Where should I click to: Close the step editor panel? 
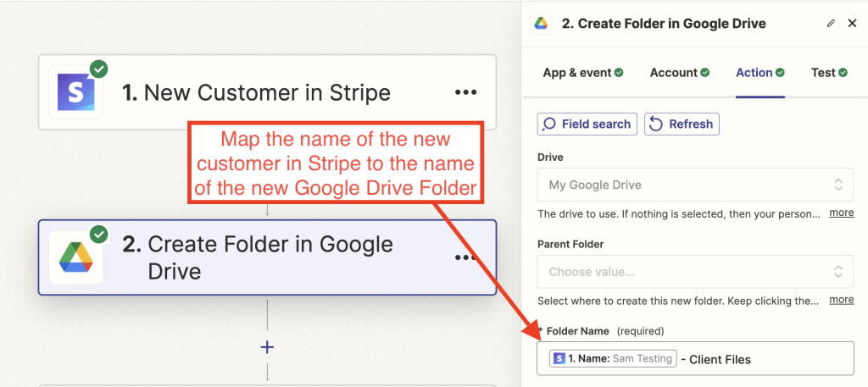[x=853, y=23]
